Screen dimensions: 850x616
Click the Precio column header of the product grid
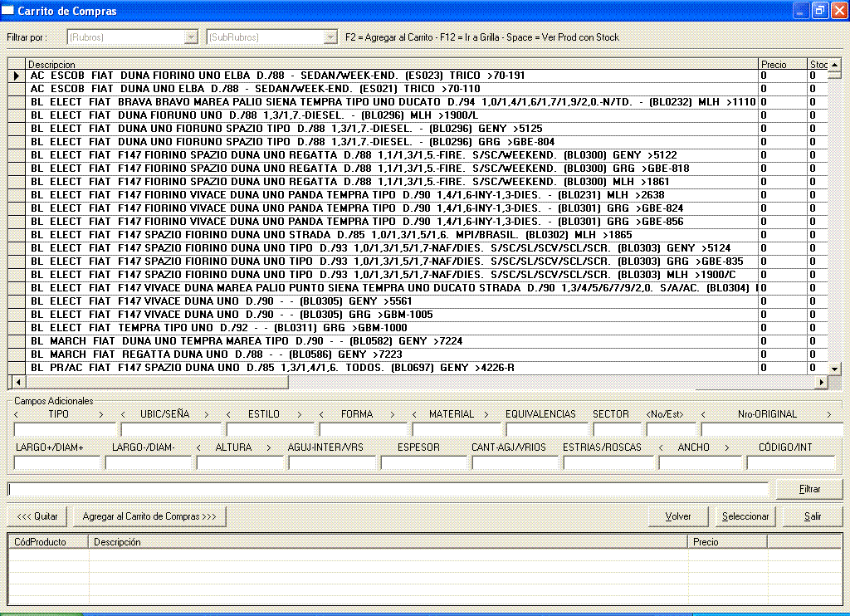782,64
